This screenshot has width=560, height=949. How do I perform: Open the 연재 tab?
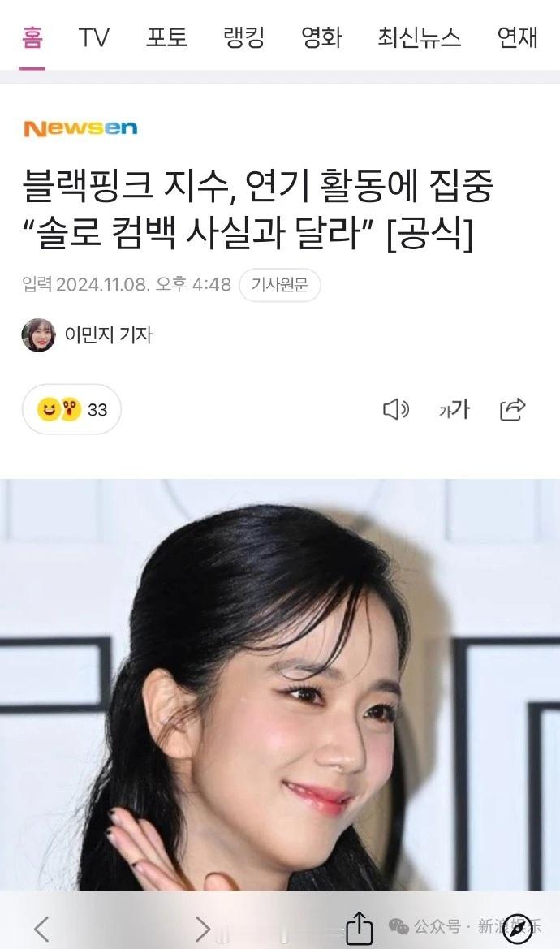tap(518, 37)
